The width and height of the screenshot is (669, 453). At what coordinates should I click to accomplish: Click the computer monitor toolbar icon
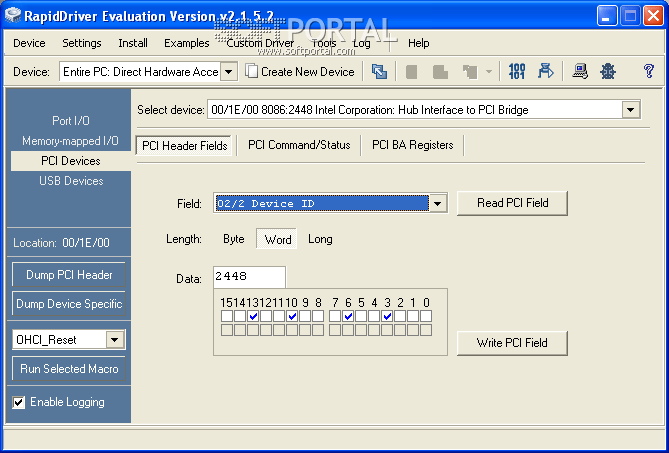coord(580,71)
